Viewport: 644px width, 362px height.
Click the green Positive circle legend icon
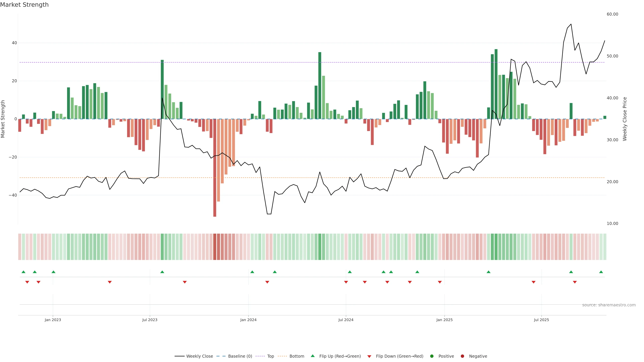(x=432, y=356)
